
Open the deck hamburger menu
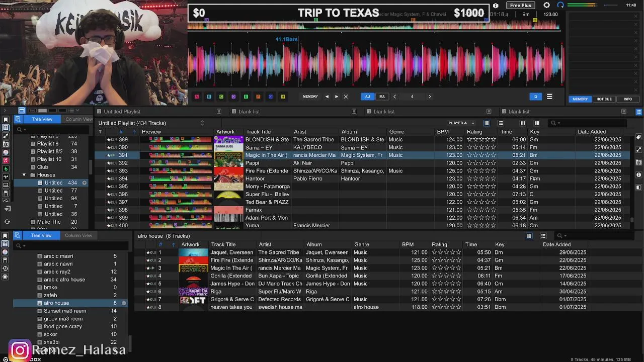(x=549, y=97)
